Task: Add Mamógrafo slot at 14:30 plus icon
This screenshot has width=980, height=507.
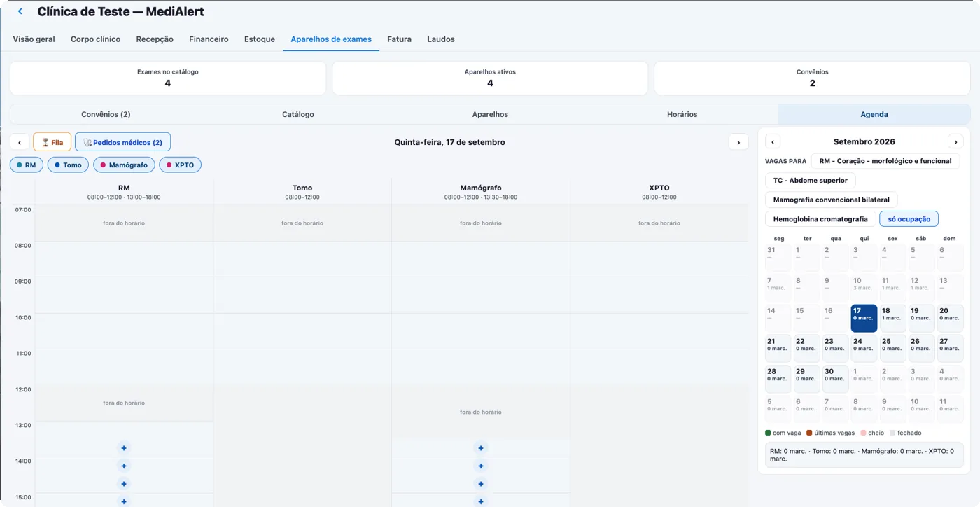Action: point(481,484)
